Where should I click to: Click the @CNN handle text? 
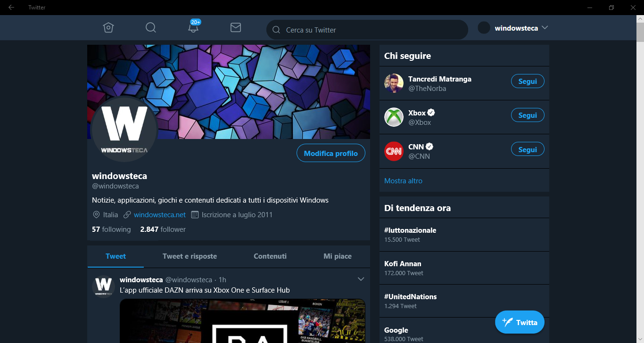pos(419,156)
